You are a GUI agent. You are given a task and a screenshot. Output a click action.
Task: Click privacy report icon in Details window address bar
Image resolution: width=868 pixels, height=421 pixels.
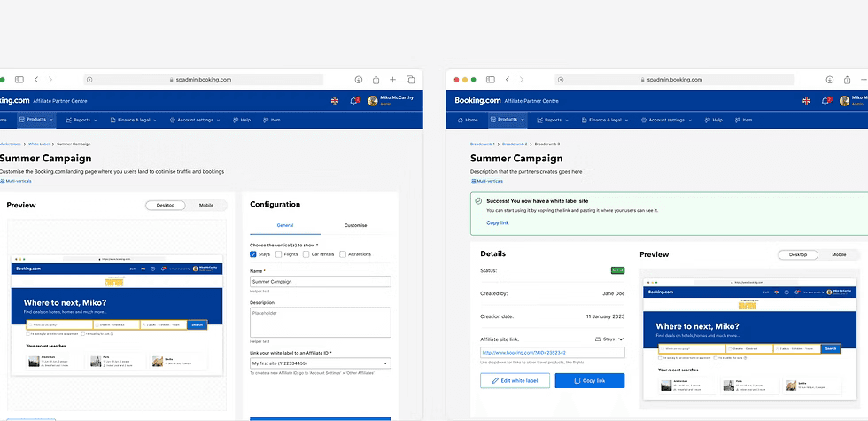pos(561,80)
